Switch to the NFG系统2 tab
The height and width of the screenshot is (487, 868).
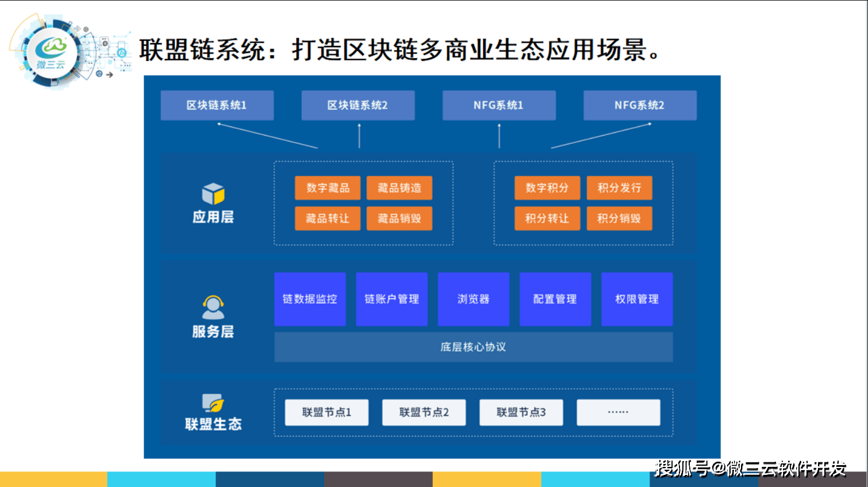[x=639, y=105]
